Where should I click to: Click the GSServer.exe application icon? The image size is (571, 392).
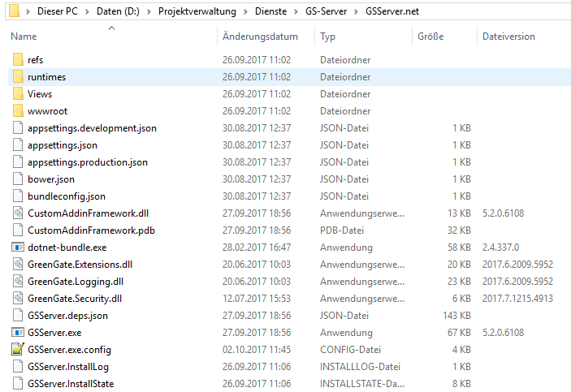[x=18, y=332]
